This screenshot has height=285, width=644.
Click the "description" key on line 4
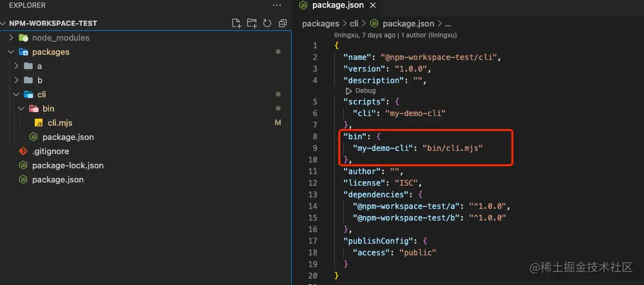(x=375, y=80)
